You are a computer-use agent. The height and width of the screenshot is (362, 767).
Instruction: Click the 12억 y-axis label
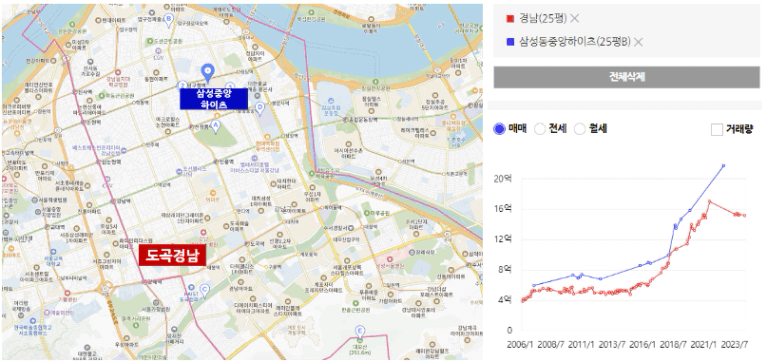click(502, 239)
